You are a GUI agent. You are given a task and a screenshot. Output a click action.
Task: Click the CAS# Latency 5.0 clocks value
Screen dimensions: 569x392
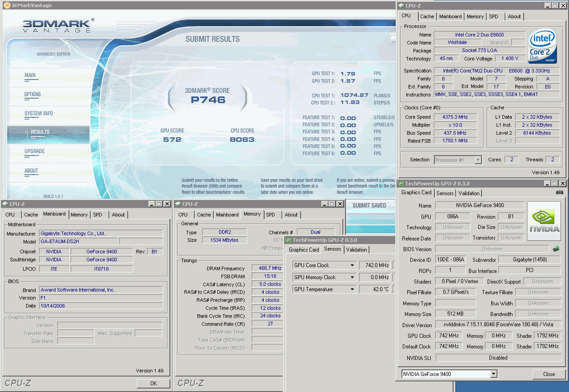[267, 284]
